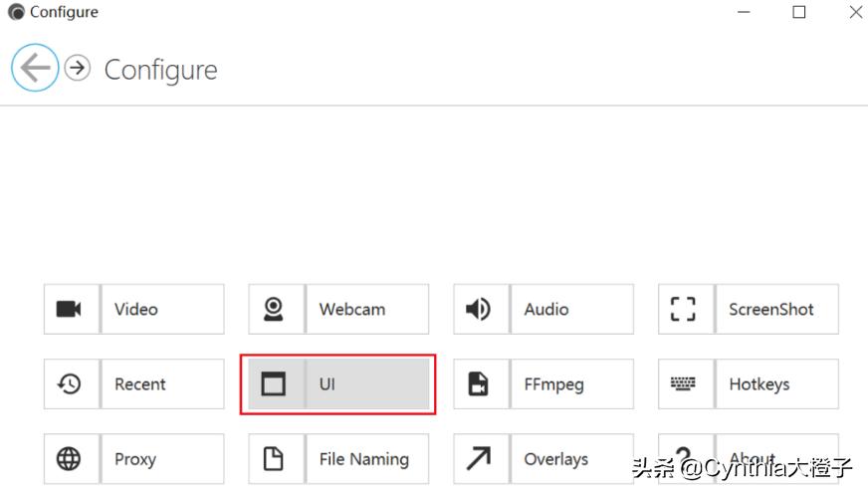Screen dimensions: 868x494
Task: Click the Proxy globe icon
Action: pyautogui.click(x=69, y=459)
